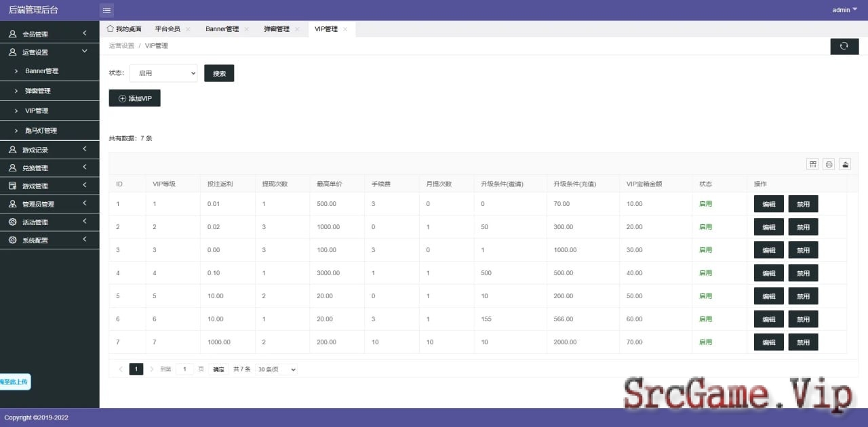Click 禁用 for VIP level 2
The width and height of the screenshot is (868, 427).
pos(804,227)
